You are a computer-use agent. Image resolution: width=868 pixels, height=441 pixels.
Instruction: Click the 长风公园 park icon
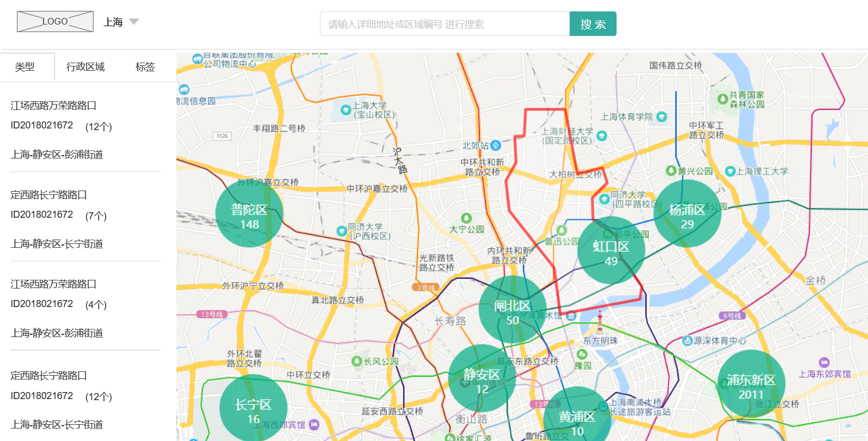(x=357, y=361)
